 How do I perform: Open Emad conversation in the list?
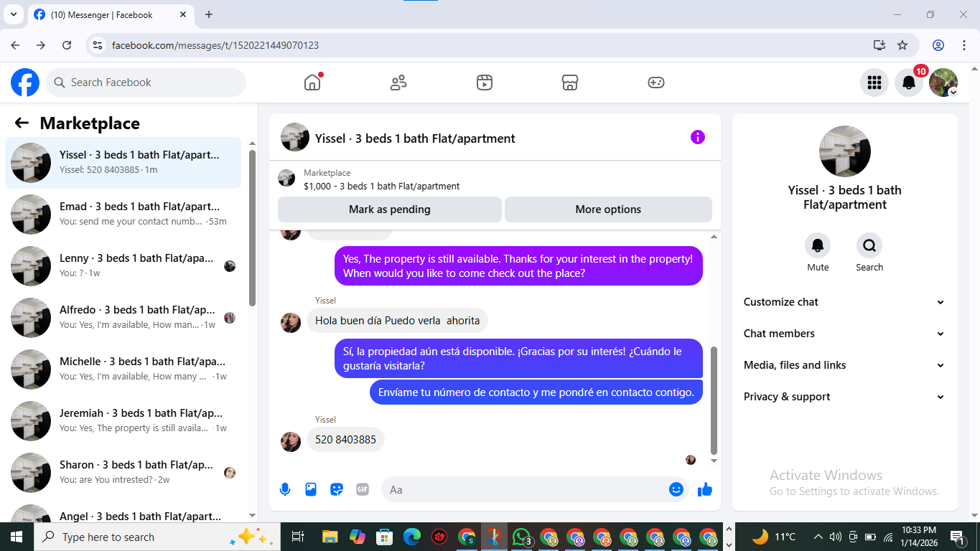point(123,215)
